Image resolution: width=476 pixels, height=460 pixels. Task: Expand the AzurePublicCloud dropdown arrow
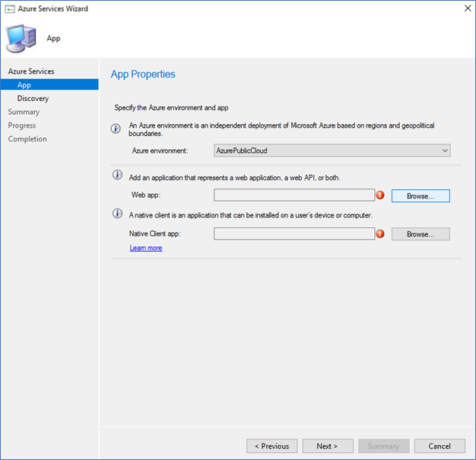click(x=445, y=151)
